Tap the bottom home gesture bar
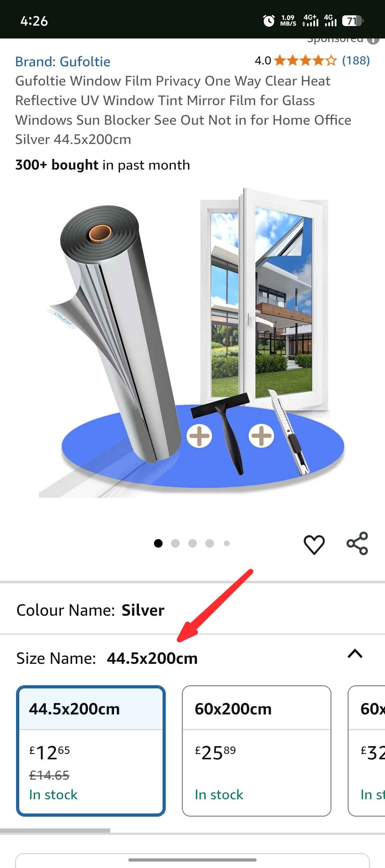This screenshot has width=385, height=868. [192, 860]
